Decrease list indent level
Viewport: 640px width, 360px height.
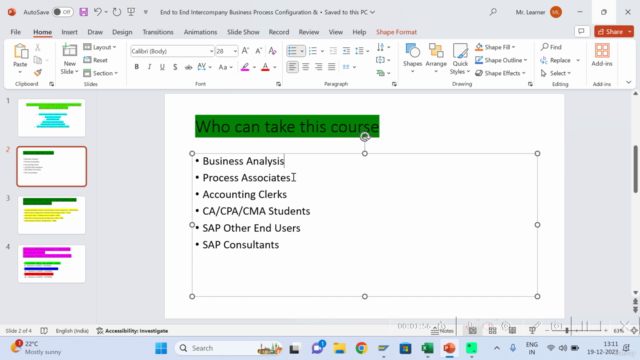click(333, 51)
